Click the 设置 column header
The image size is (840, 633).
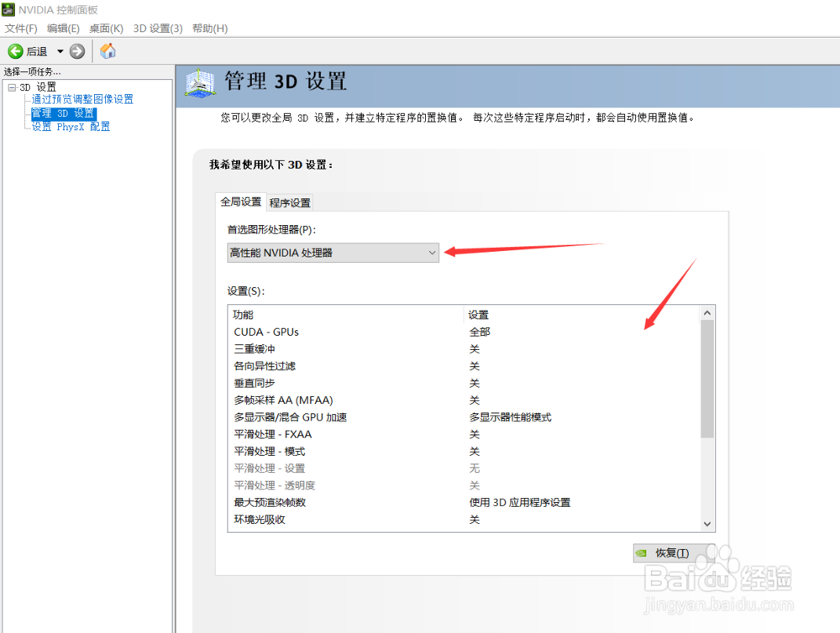[x=582, y=315]
